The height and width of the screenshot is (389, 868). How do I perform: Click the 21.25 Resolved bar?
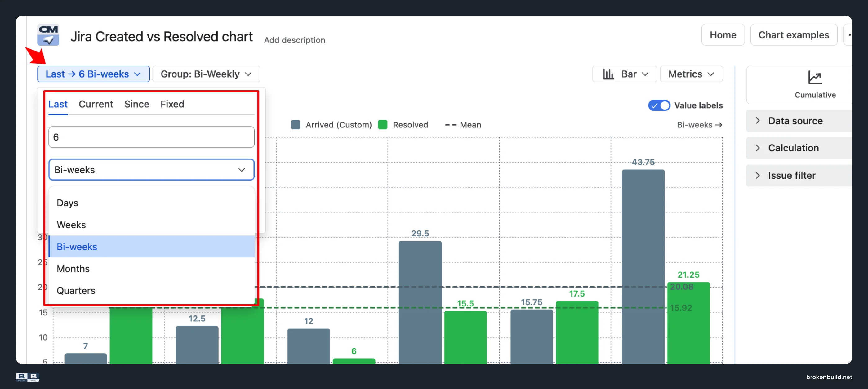[x=688, y=323]
